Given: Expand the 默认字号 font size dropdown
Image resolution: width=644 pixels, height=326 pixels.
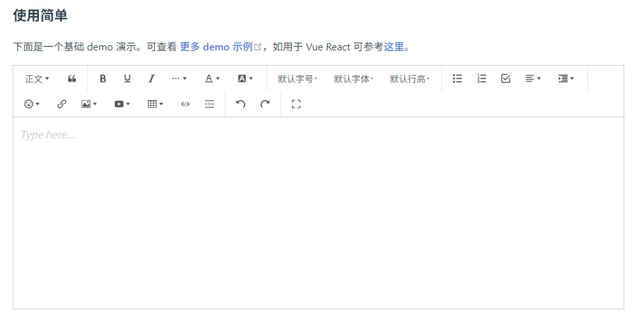Looking at the screenshot, I should 297,78.
